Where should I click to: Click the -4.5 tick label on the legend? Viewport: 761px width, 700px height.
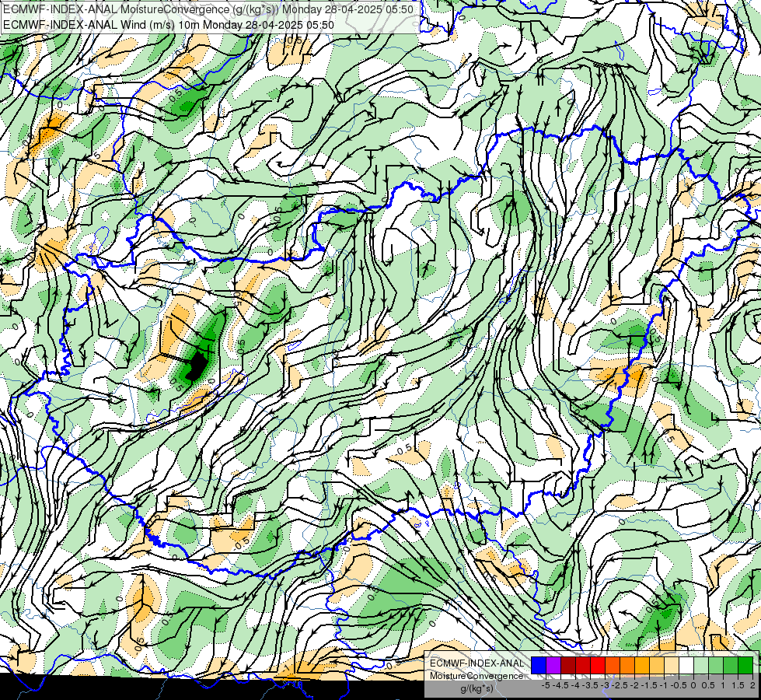pyautogui.click(x=562, y=685)
